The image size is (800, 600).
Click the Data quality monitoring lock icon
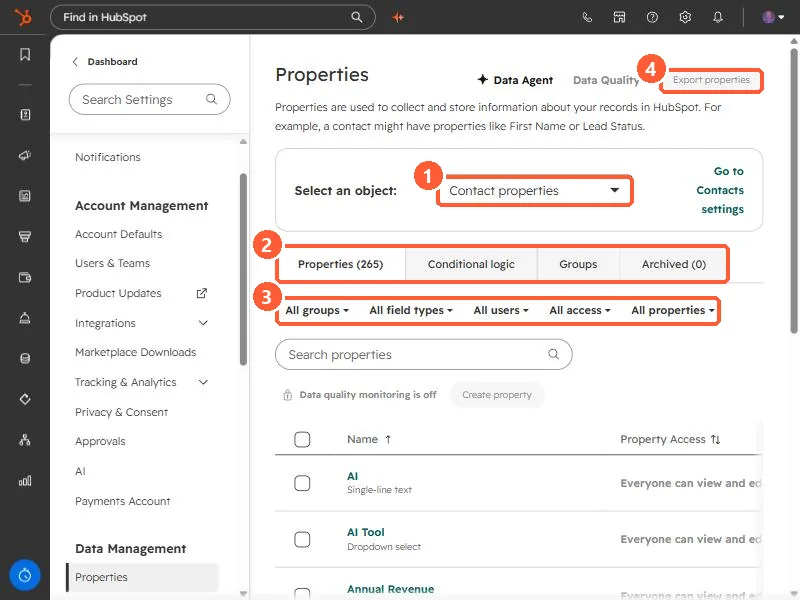tap(288, 395)
